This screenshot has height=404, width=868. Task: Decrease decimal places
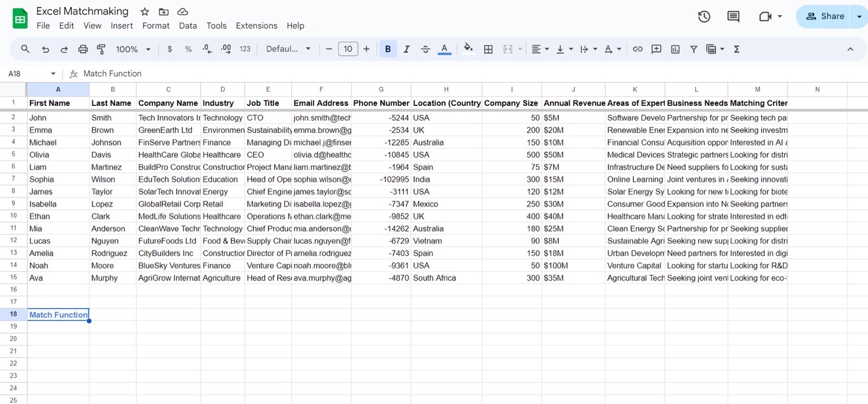click(207, 49)
